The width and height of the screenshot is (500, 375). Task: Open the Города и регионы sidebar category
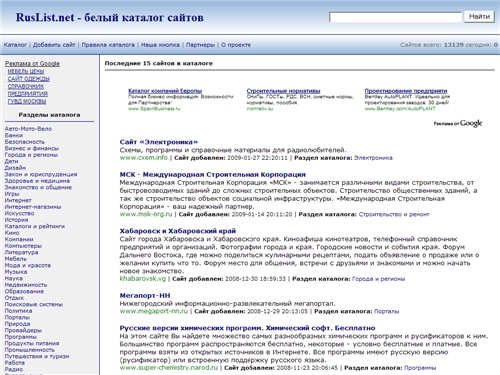(x=31, y=155)
